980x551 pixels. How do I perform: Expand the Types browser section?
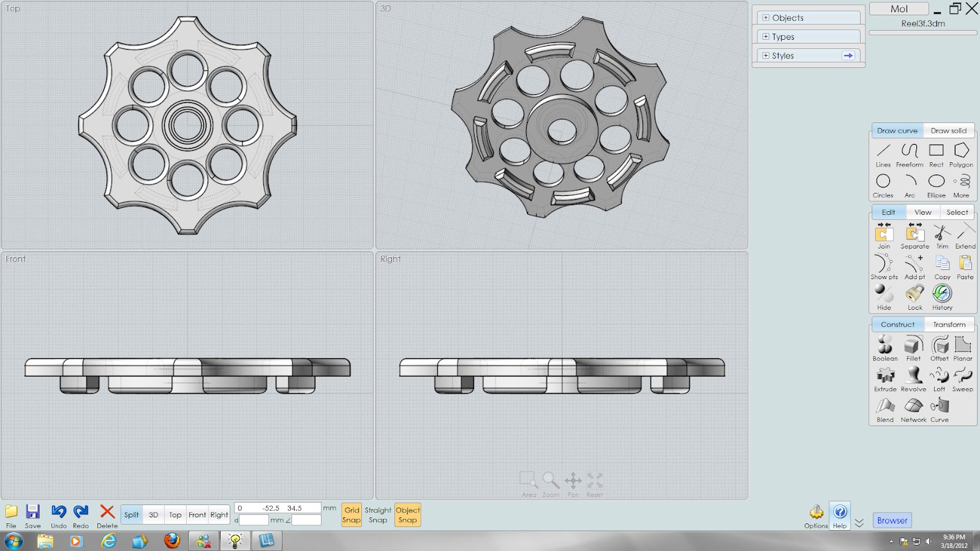[x=766, y=37]
